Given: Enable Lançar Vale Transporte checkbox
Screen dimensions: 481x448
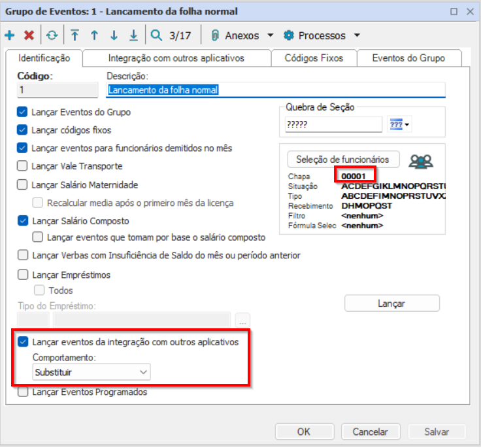Looking at the screenshot, I should [22, 166].
